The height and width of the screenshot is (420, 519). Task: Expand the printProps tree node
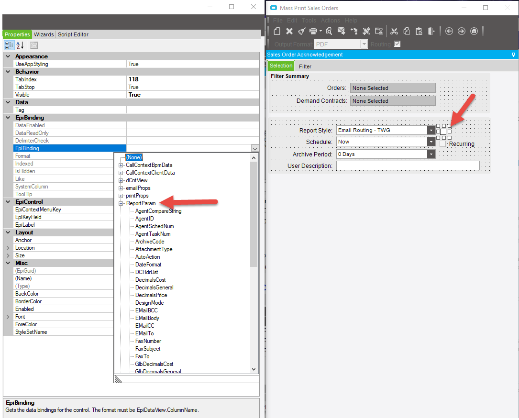point(121,196)
